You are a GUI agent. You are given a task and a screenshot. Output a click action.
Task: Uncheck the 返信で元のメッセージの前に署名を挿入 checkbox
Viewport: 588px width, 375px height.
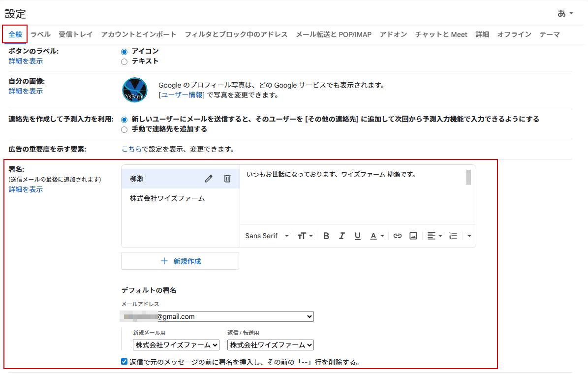pyautogui.click(x=124, y=362)
